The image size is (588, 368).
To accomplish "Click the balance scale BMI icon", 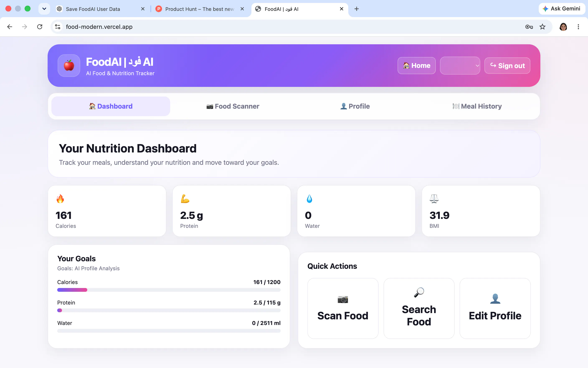I will (434, 199).
